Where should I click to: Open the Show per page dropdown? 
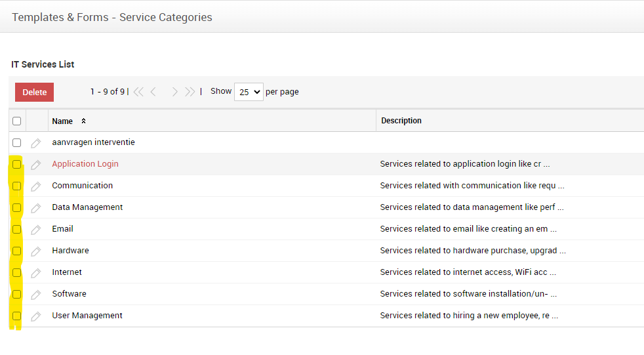point(249,92)
